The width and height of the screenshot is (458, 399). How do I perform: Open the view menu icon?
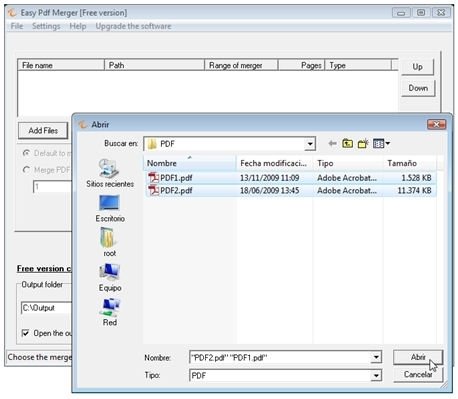click(x=381, y=144)
